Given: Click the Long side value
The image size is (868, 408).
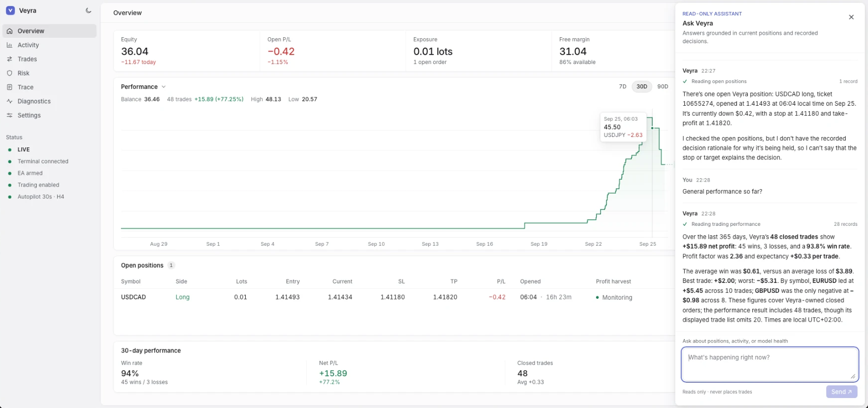Looking at the screenshot, I should click(183, 297).
